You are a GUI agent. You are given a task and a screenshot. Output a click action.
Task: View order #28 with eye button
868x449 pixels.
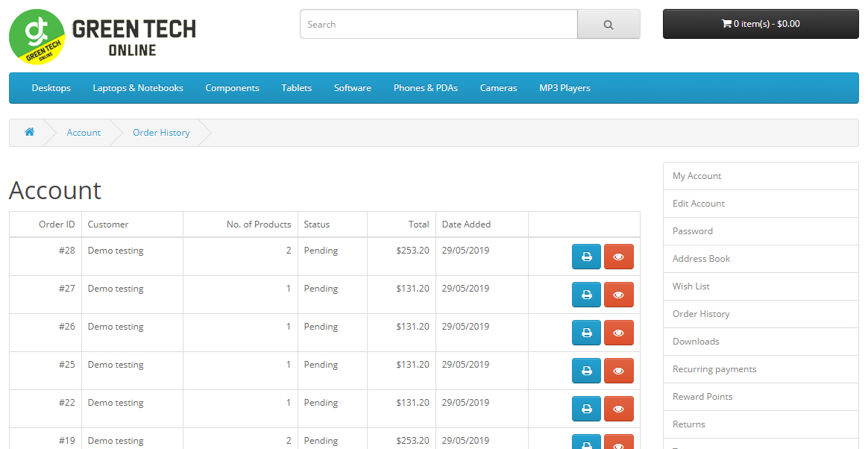618,257
